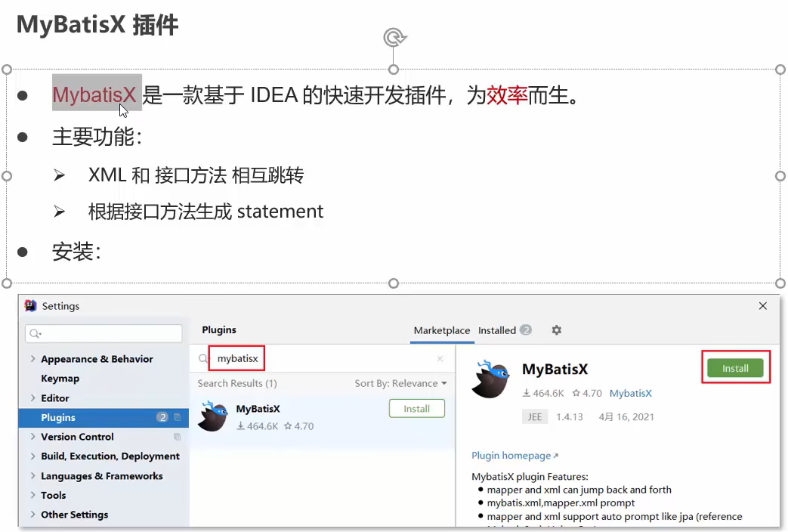
Task: Click the 'XML 和 接口方法 相互跳转' line
Action: pos(196,175)
